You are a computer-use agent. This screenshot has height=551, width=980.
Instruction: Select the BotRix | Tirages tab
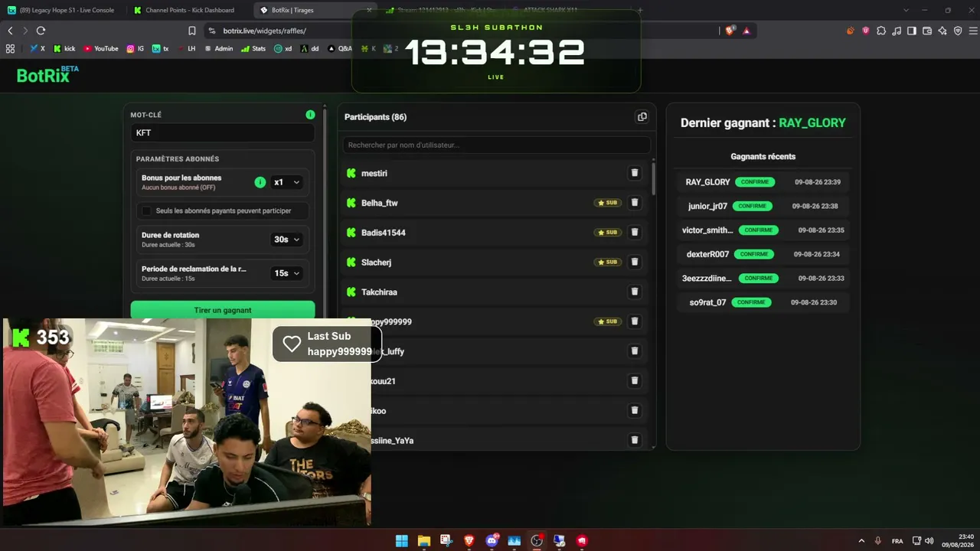[315, 10]
